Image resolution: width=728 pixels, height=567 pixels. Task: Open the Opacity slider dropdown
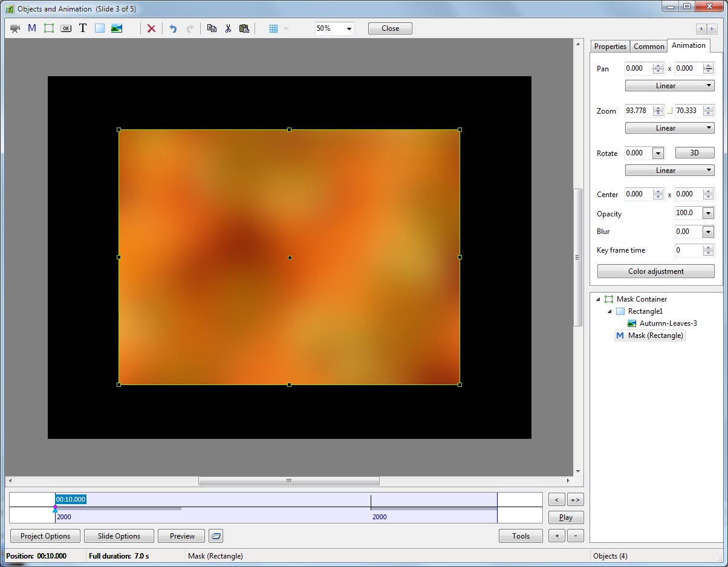click(x=708, y=213)
